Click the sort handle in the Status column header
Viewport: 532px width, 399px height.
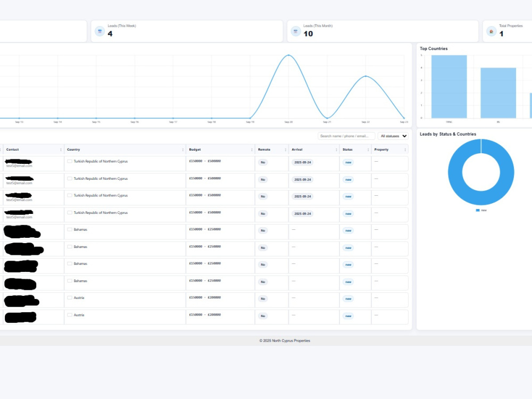[368, 149]
